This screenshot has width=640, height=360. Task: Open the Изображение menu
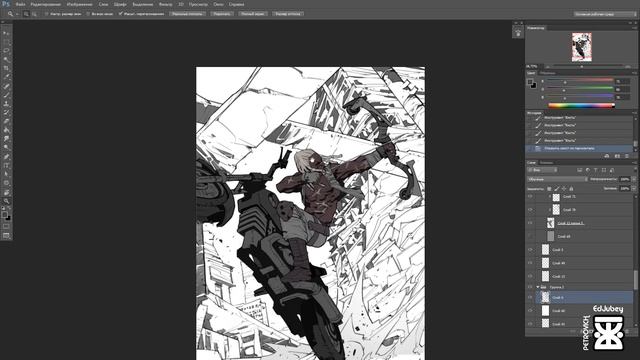80,4
